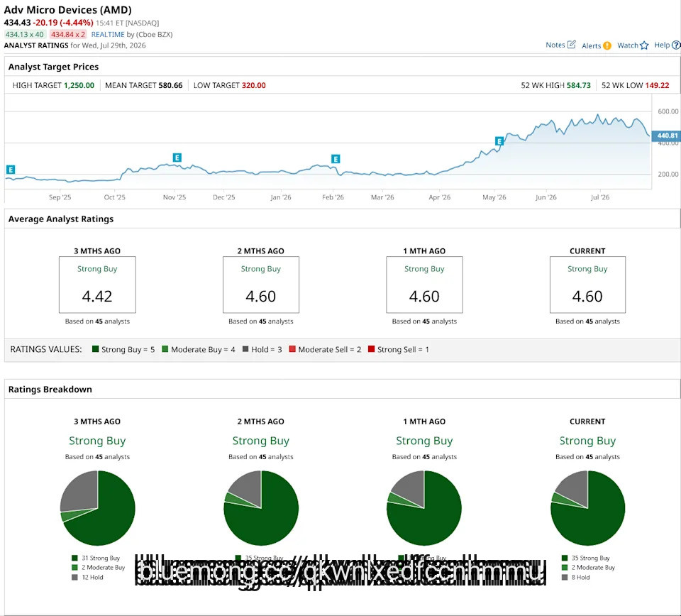Click the REALTIME link
This screenshot has height=616, width=681.
108,34
